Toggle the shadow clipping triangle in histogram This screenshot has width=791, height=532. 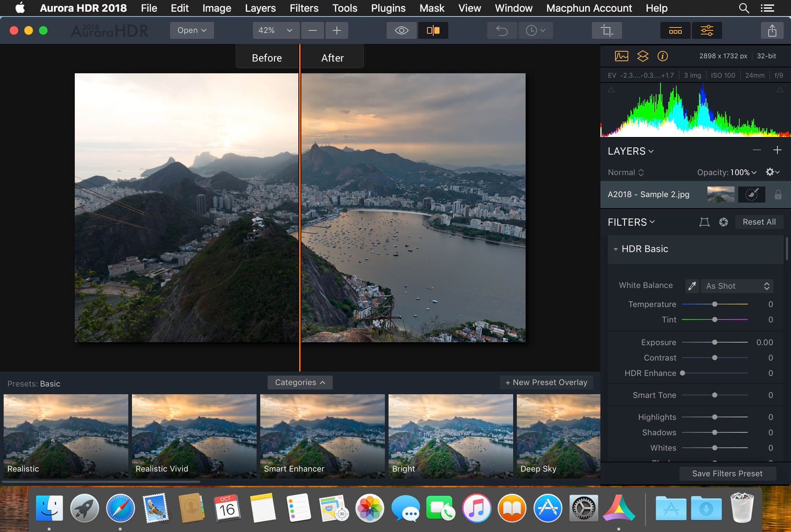pyautogui.click(x=611, y=90)
